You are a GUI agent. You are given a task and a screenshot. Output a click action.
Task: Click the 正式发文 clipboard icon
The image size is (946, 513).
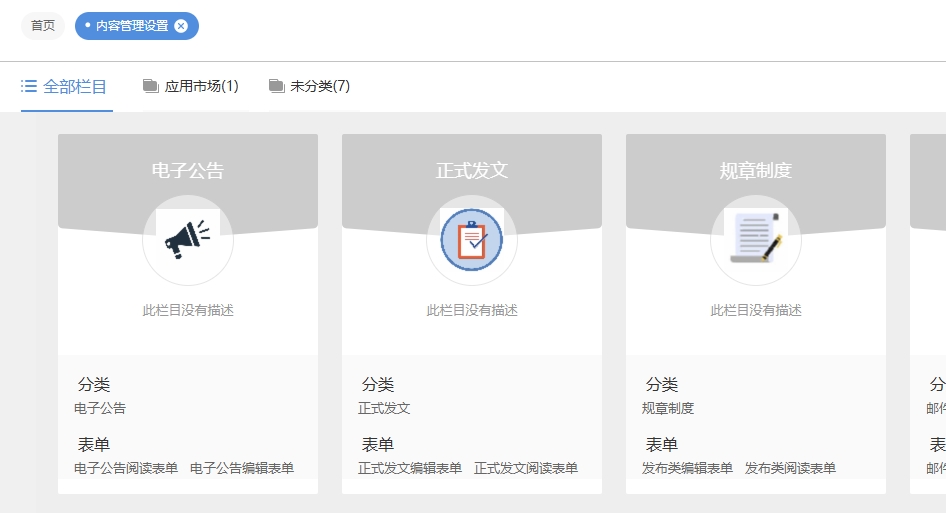(x=472, y=240)
